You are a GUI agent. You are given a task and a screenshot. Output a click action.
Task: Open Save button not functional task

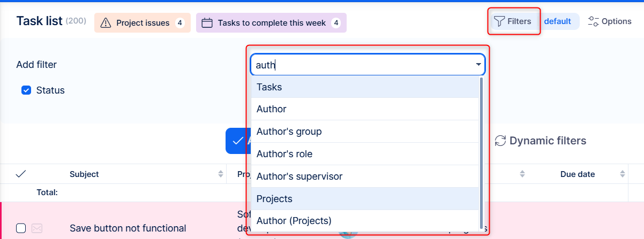tap(128, 228)
